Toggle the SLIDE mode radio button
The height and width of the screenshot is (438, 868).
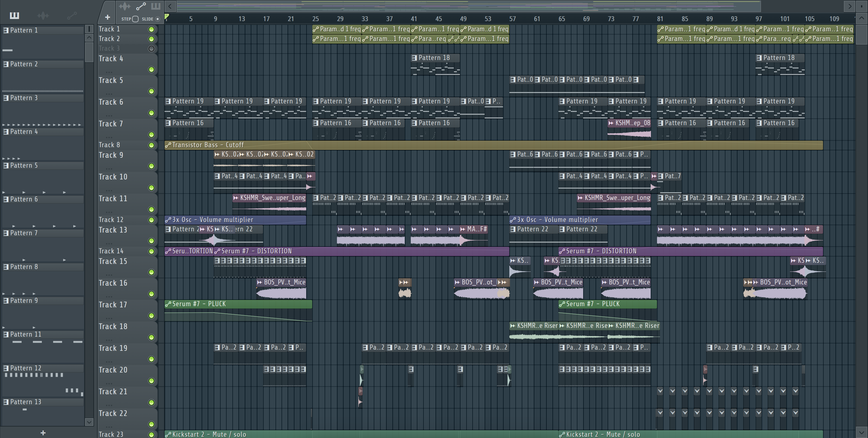click(x=157, y=19)
